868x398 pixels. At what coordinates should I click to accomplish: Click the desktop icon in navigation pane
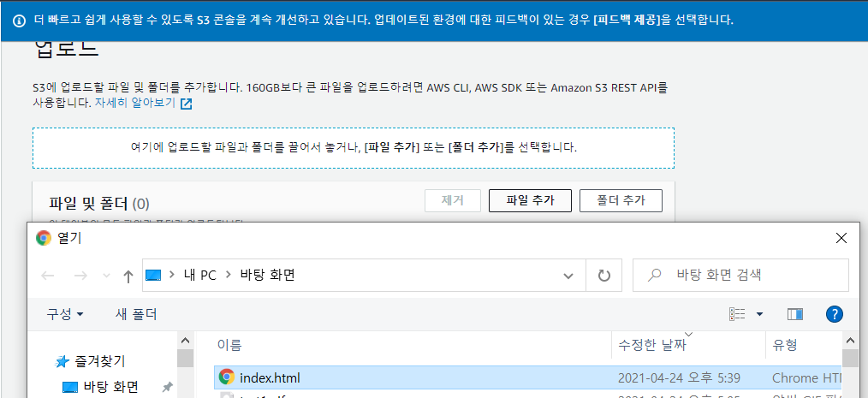69,386
